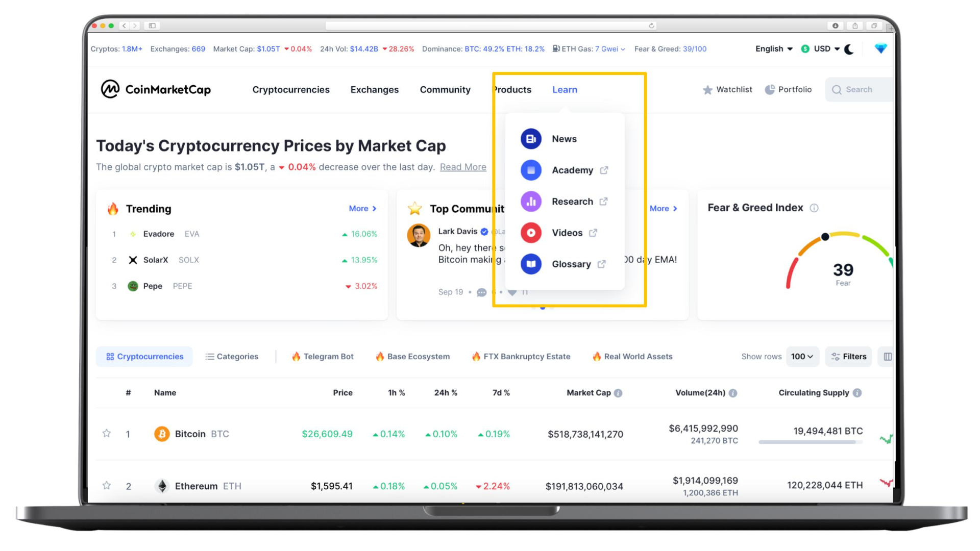
Task: Open the Glossary section
Action: click(570, 263)
